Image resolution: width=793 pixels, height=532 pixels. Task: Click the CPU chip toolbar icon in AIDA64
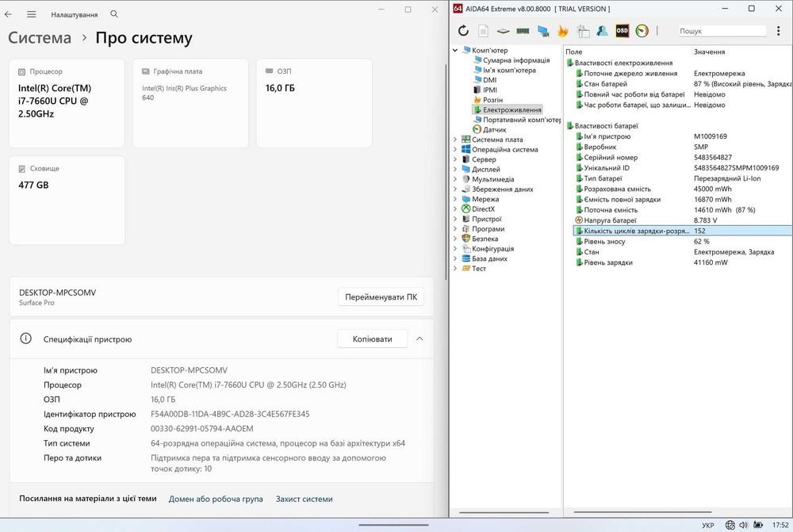point(503,31)
